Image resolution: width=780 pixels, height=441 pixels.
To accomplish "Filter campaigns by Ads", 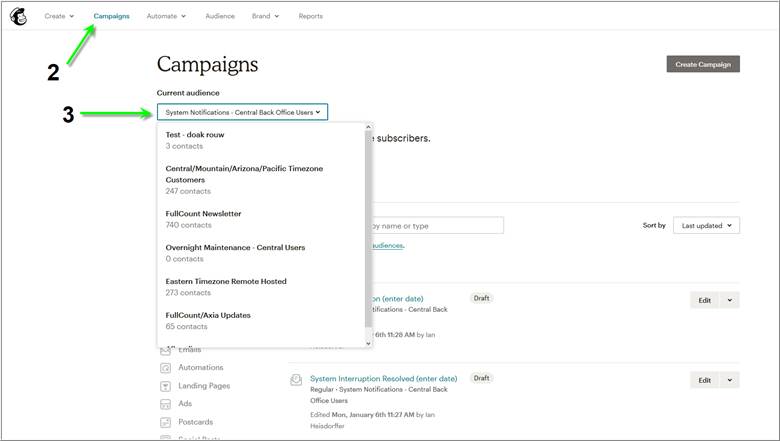I will [185, 404].
